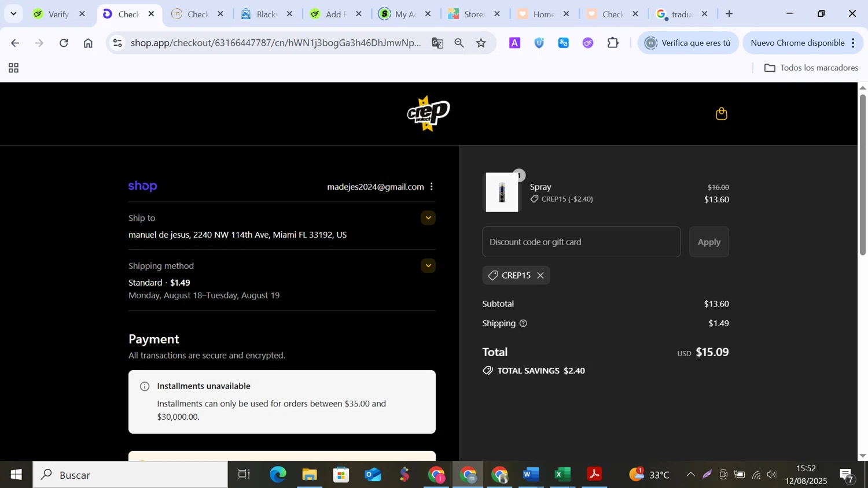Image resolution: width=868 pixels, height=488 pixels.
Task: Click the shipping address text line
Action: [237, 235]
